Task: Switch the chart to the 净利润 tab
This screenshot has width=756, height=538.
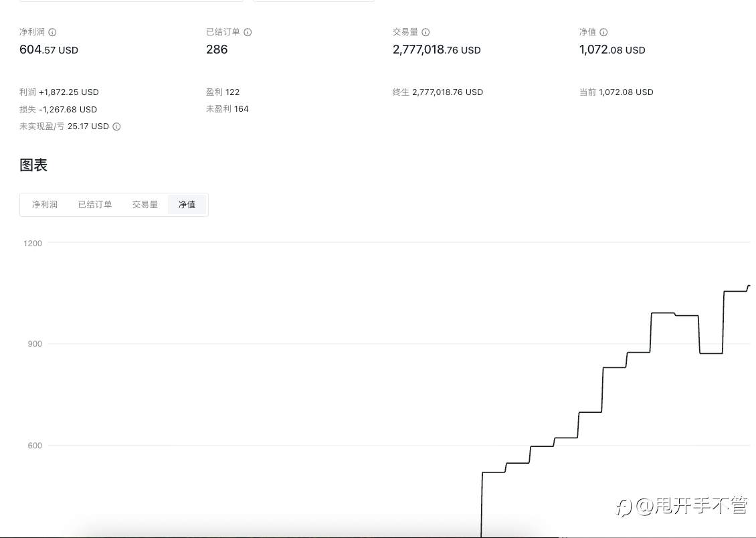Action: pyautogui.click(x=45, y=205)
